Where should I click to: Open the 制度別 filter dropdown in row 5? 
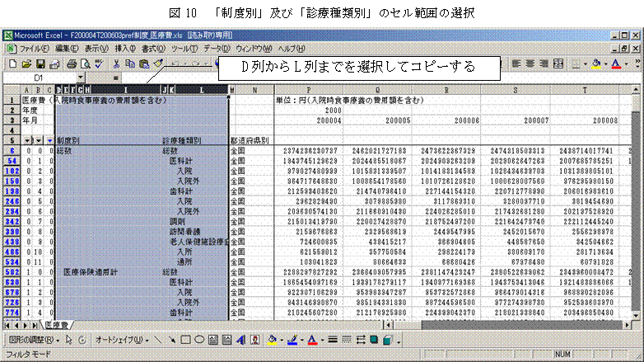(50, 141)
